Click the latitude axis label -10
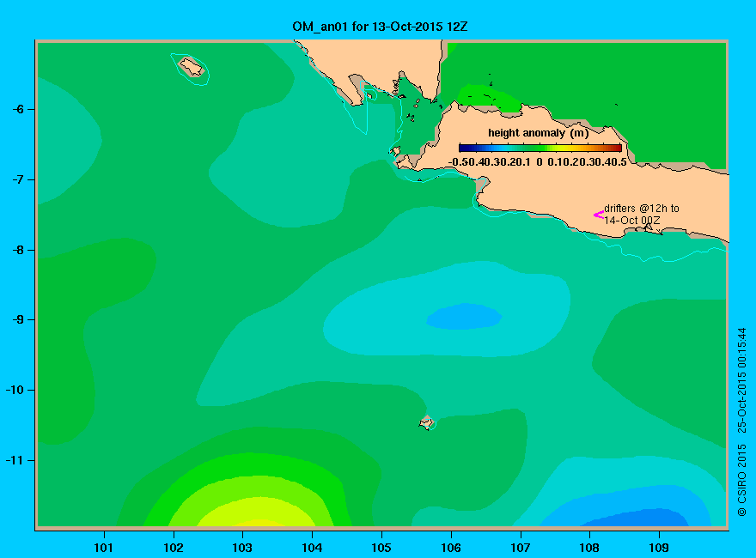This screenshot has height=558, width=756. [15, 390]
